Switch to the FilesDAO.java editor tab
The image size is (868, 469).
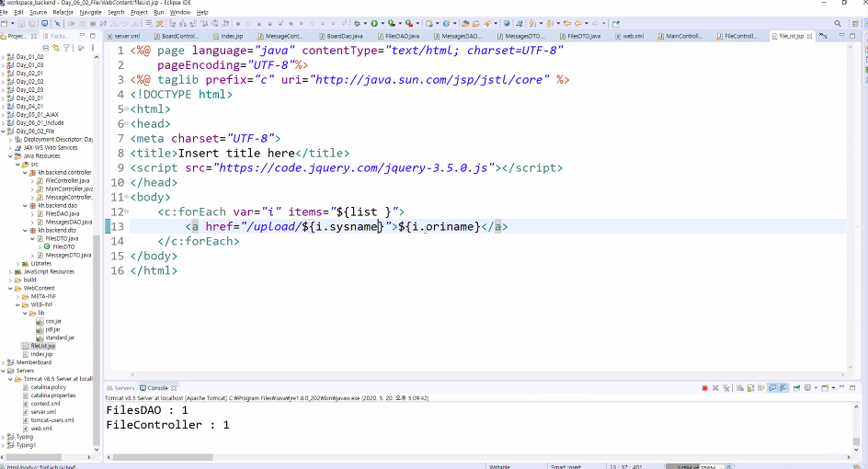(x=402, y=36)
